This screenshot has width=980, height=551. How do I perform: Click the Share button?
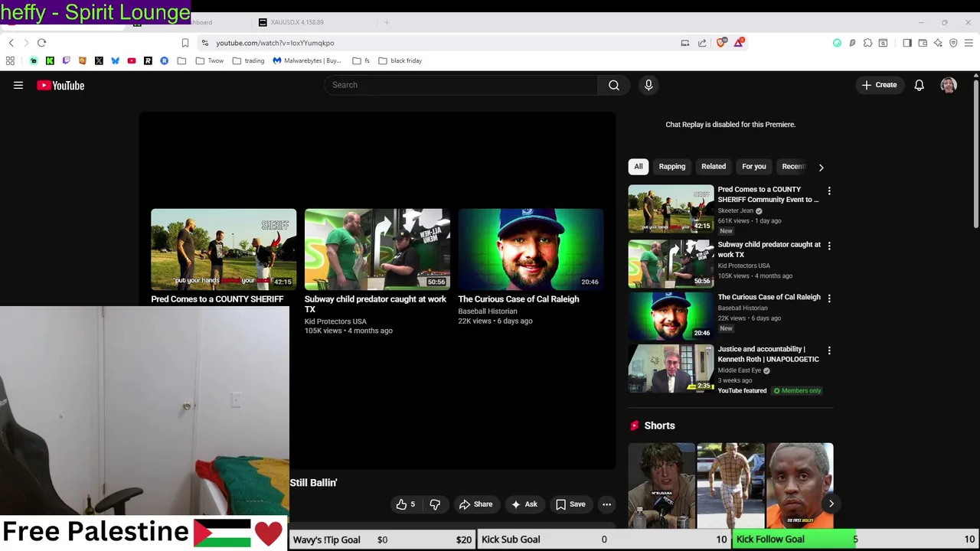click(475, 504)
